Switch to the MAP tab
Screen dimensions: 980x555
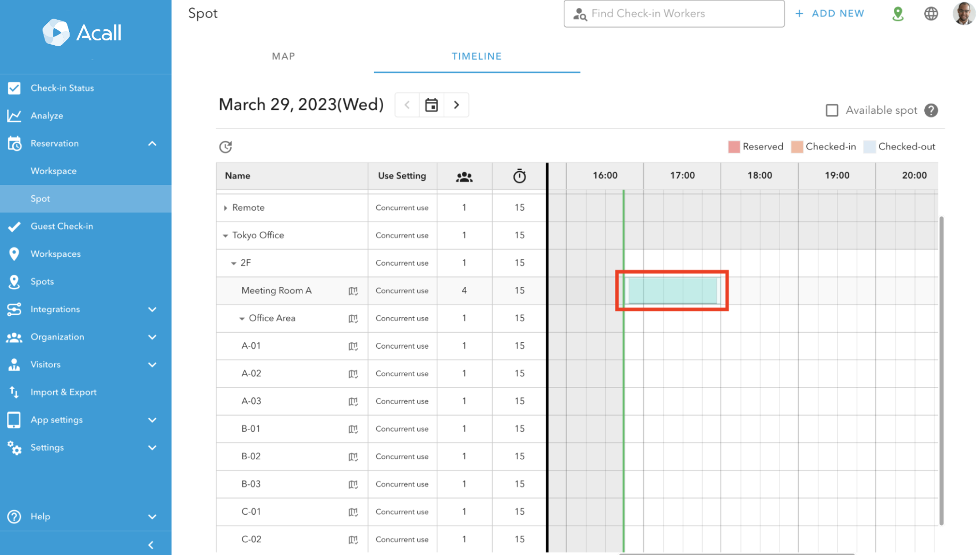[x=283, y=56]
